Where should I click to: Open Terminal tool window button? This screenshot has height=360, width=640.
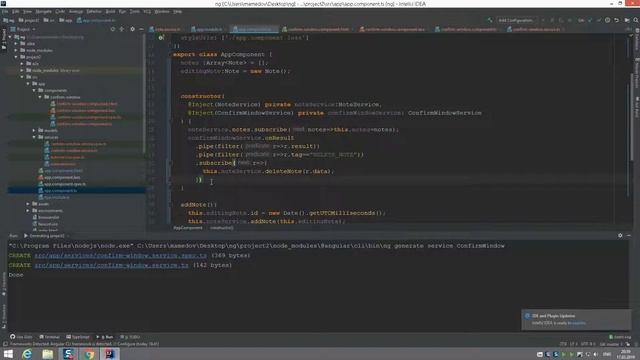[x=49, y=337]
